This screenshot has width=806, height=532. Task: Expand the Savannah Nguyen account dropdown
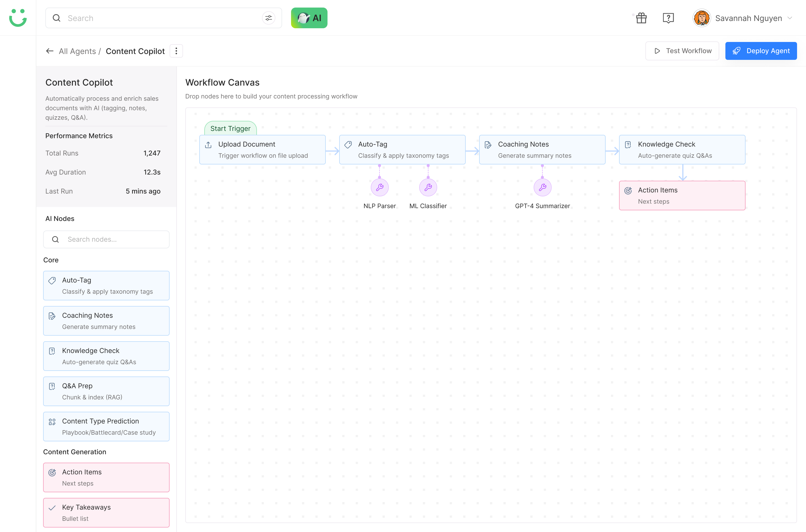789,18
